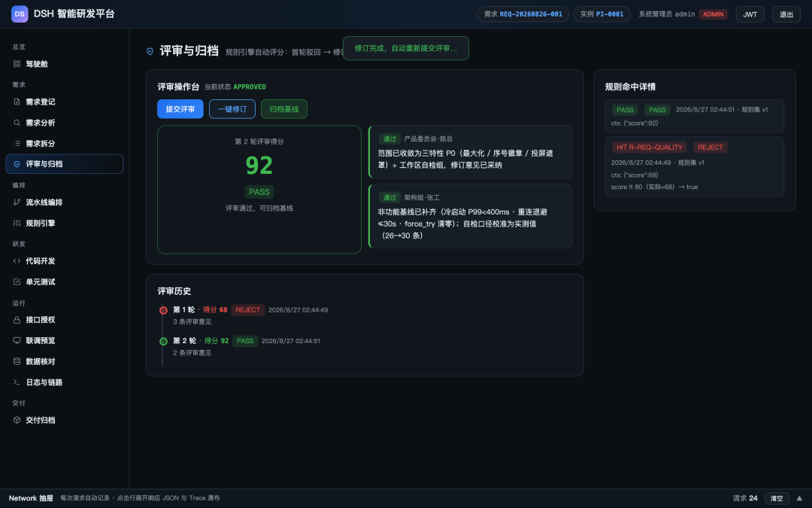Click the 驾驶舱 dashboard grid icon
Image resolution: width=812 pixels, height=508 pixels.
coord(17,64)
